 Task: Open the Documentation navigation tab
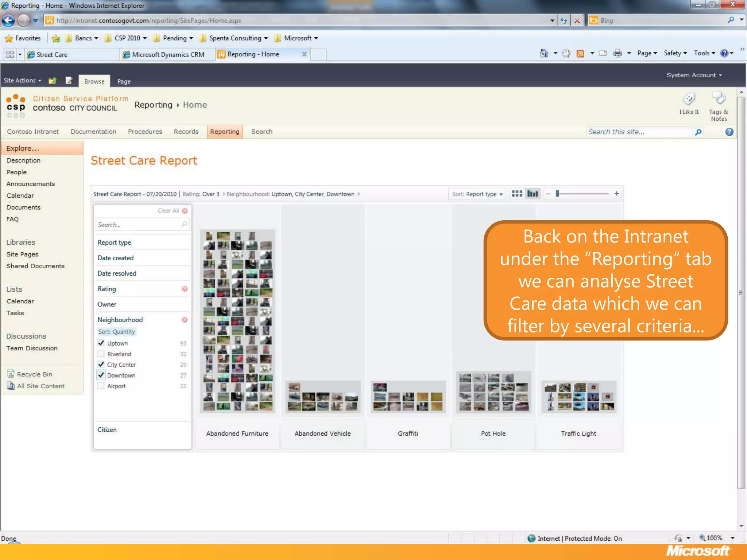coord(93,132)
